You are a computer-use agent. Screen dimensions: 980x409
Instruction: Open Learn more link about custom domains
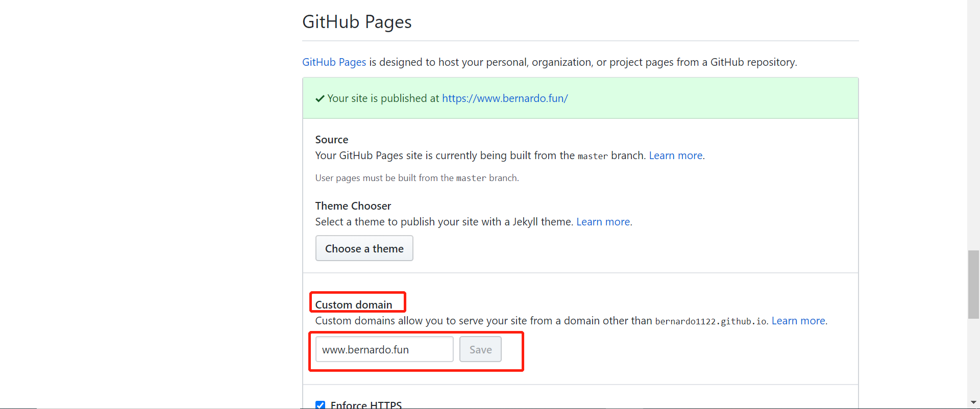tap(798, 321)
